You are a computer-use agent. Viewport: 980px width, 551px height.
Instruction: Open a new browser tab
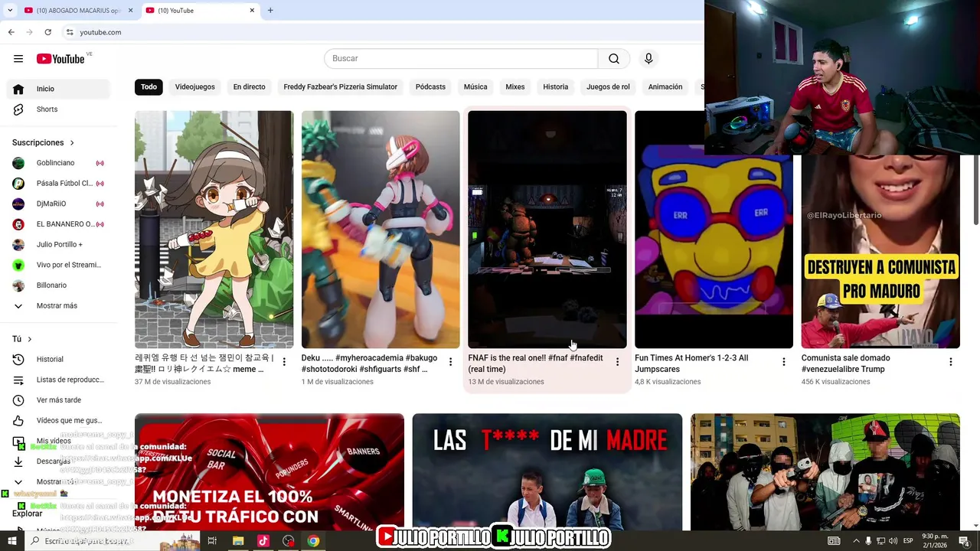(270, 10)
